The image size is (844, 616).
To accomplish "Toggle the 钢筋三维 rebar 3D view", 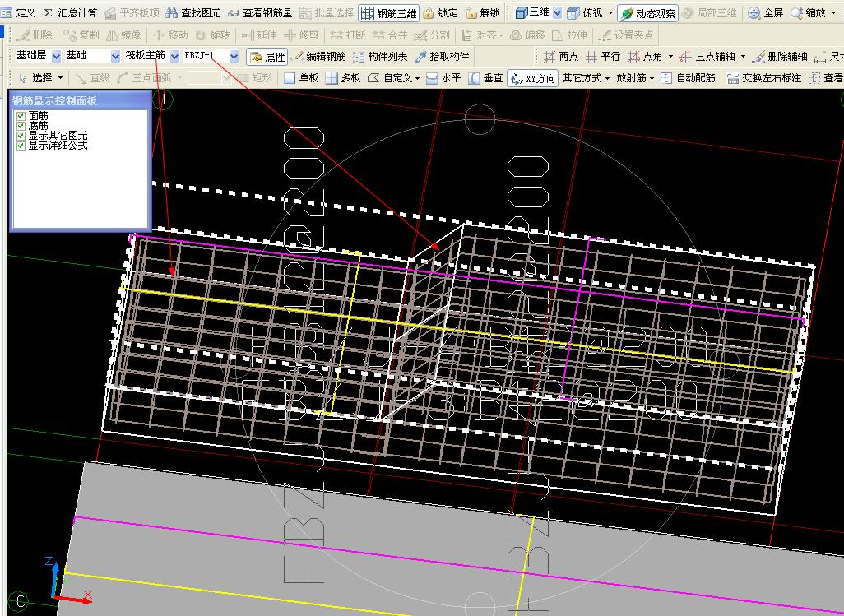I will point(388,13).
